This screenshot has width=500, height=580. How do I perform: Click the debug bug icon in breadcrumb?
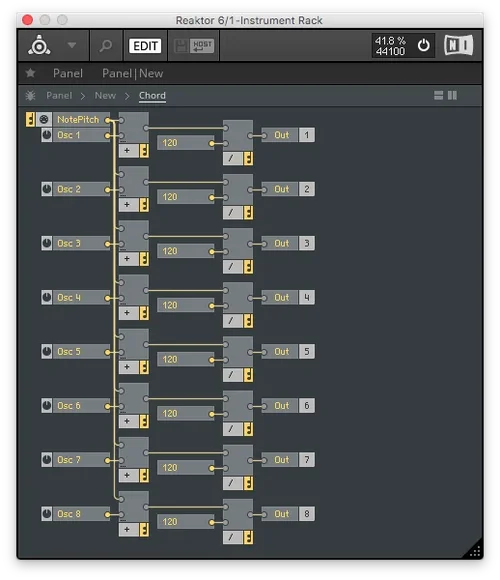(30, 96)
